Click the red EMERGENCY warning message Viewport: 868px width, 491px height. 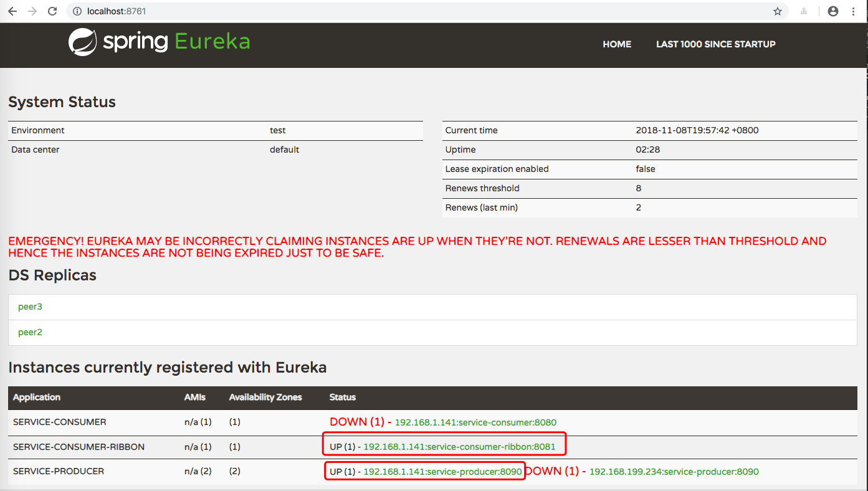pyautogui.click(x=417, y=247)
